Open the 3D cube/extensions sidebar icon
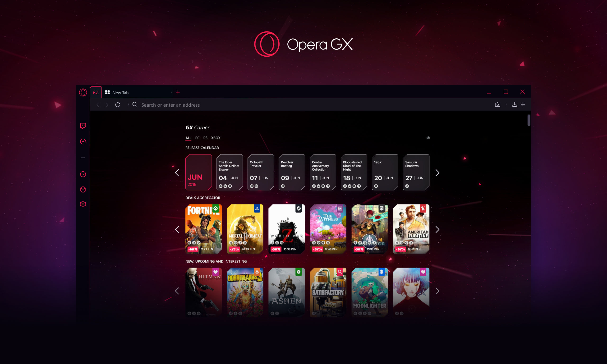Viewport: 607px width, 364px height. coord(83,189)
